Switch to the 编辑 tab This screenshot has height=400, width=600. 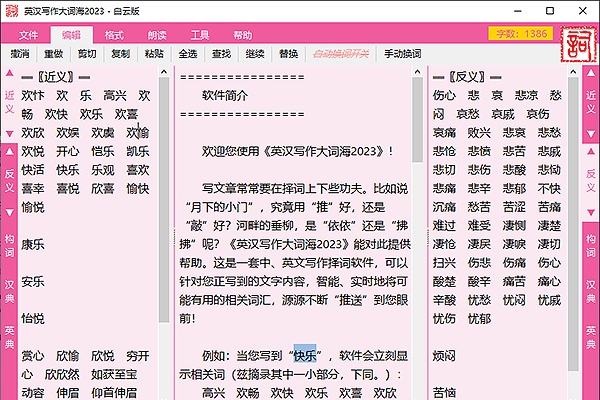coord(72,35)
